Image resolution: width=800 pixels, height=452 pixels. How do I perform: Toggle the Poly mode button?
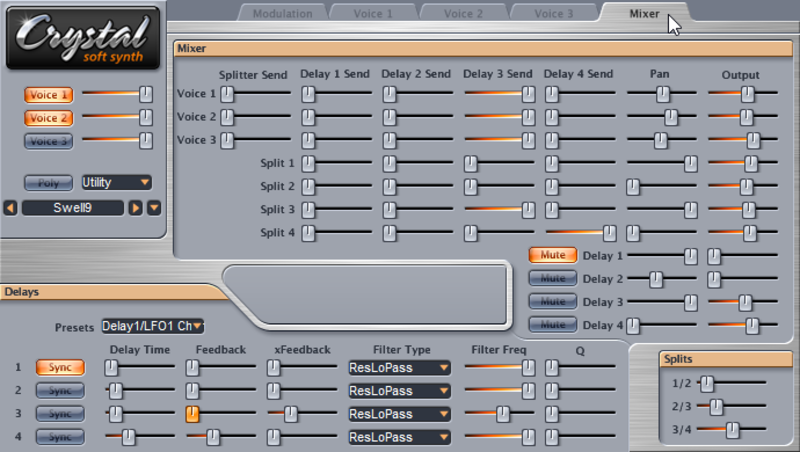coord(48,183)
